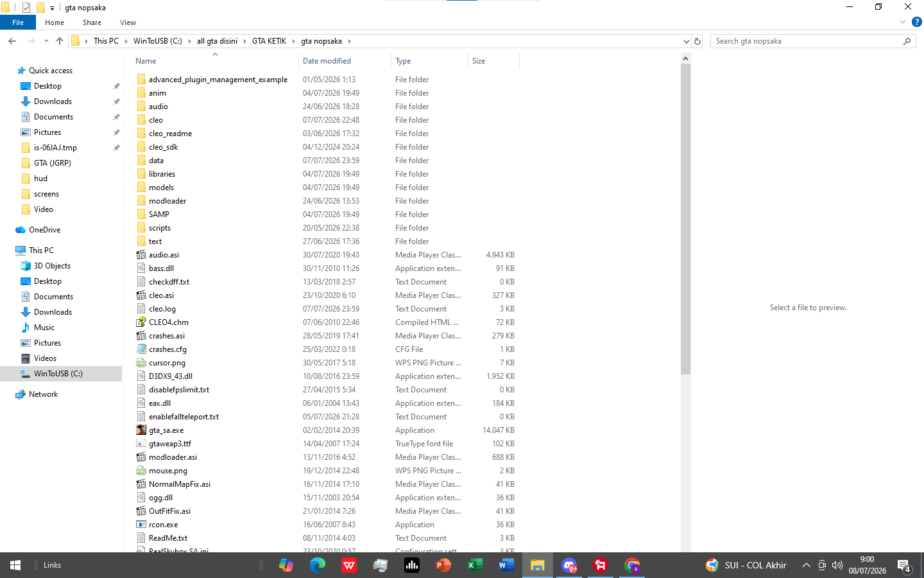
Task: Open the Quick Access Toolbar customize dropdown
Action: (53, 8)
